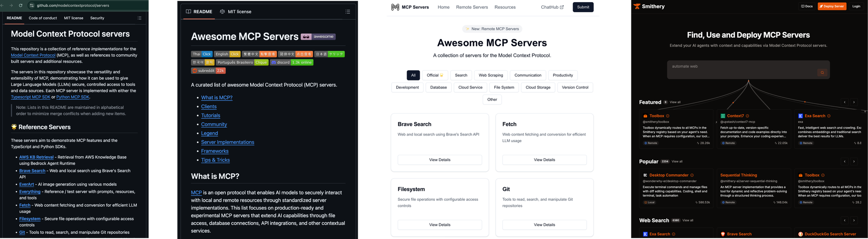Screen dimensions: 868x239
Task: Open Smithery Docs button
Action: (x=807, y=7)
